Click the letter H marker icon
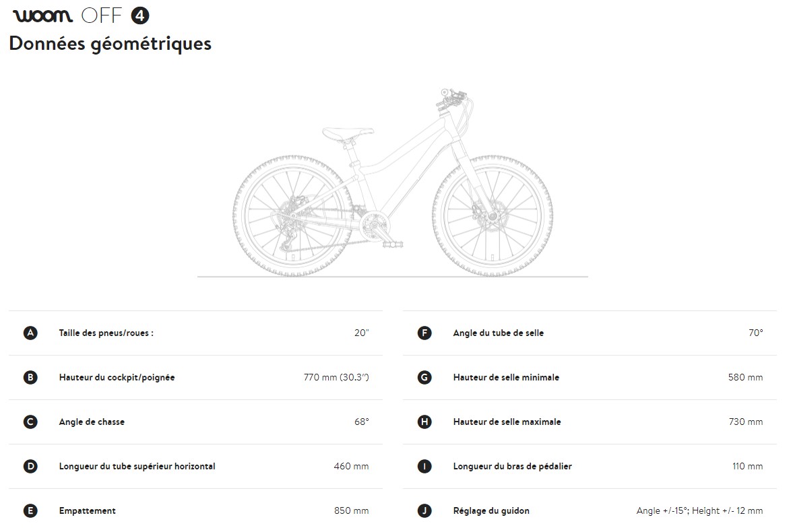 [424, 422]
